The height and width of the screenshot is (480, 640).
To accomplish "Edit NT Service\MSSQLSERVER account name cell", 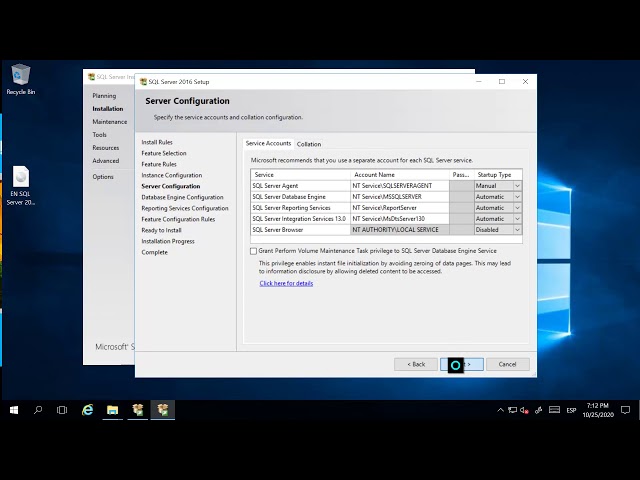I will click(400, 197).
